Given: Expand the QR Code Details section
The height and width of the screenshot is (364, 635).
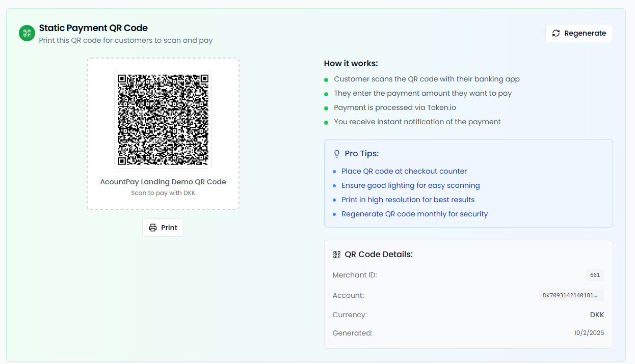Looking at the screenshot, I should [380, 254].
